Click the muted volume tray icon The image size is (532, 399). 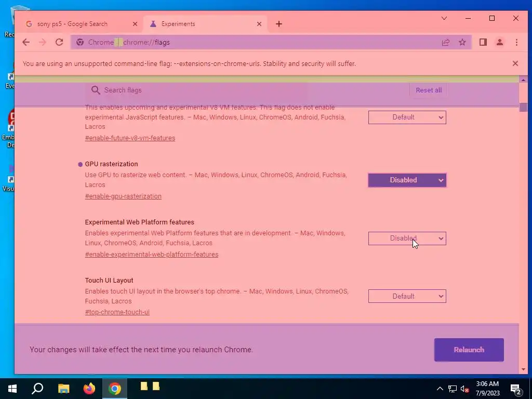pyautogui.click(x=464, y=389)
